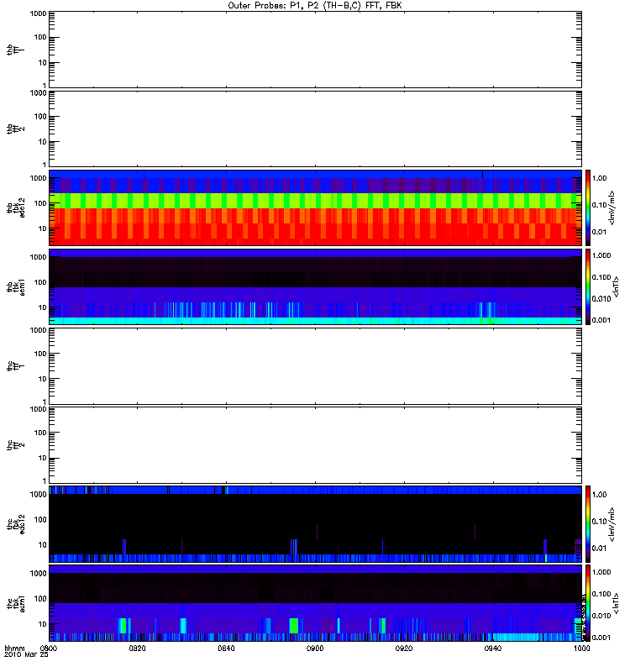This screenshot has width=630, height=672.
Task: Click the 'thb fbk scm1' y-axis panel label
Action: [x=16, y=286]
